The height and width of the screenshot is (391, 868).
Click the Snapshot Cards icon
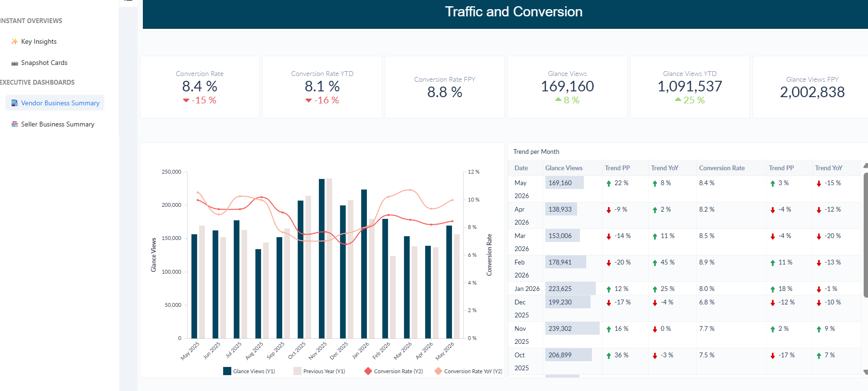[x=14, y=63]
